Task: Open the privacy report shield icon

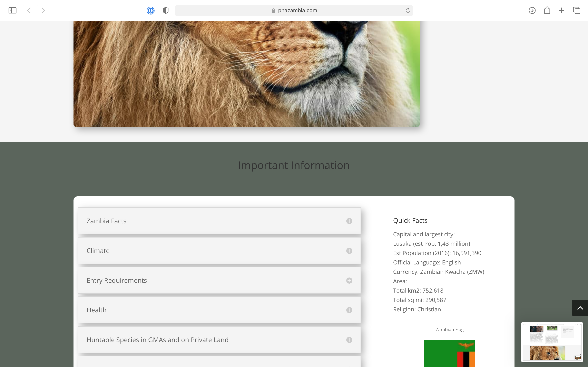Action: pos(166,10)
